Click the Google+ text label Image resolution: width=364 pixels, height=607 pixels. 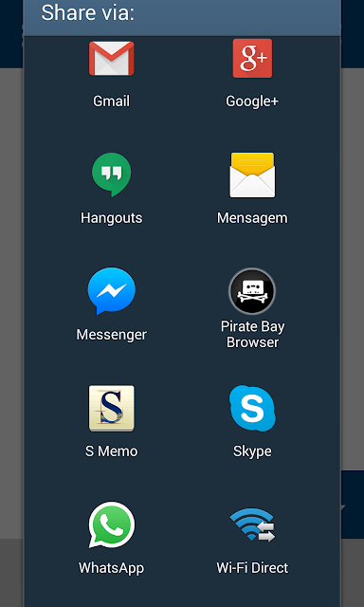click(x=252, y=101)
